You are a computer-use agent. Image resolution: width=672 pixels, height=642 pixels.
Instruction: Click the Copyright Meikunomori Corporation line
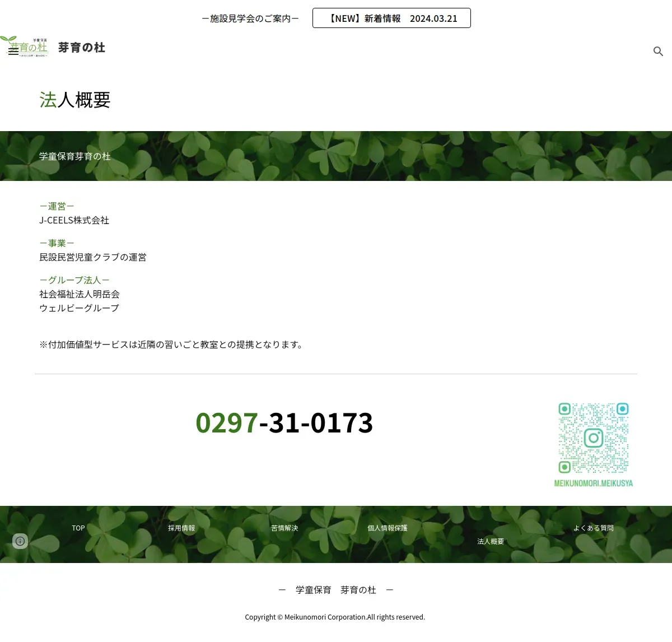[335, 617]
